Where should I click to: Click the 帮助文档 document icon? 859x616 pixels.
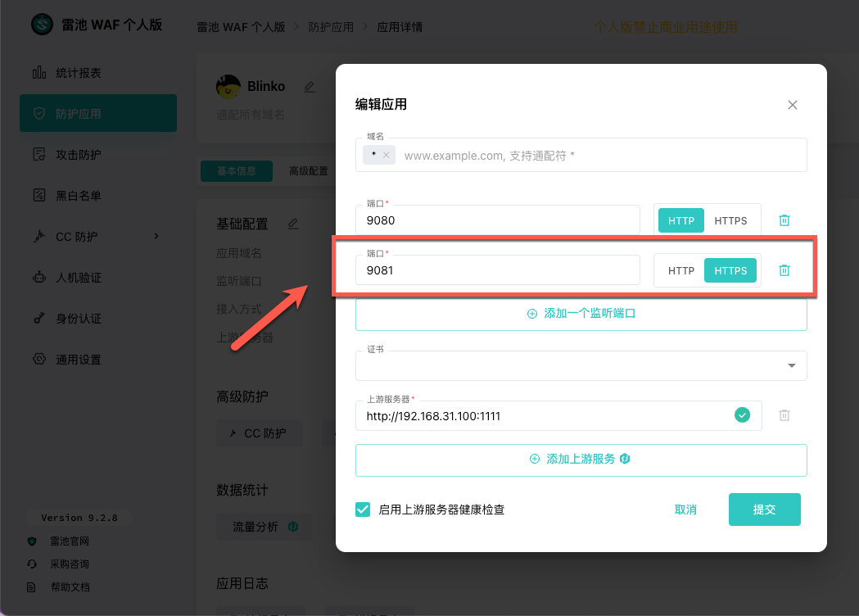31,587
